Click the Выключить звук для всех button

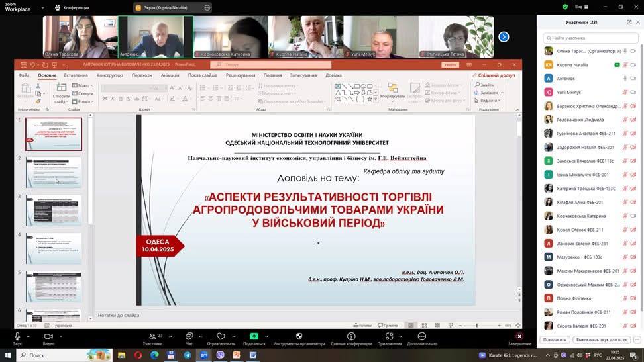pos(601,339)
